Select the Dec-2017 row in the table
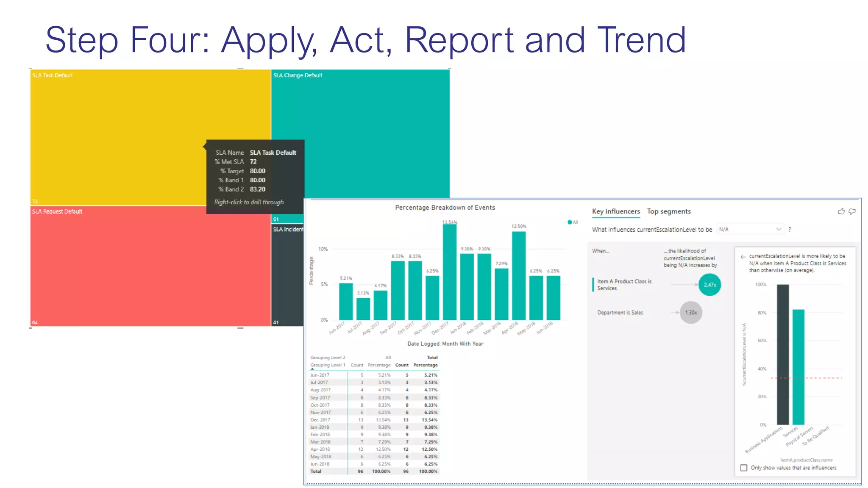 coord(320,420)
